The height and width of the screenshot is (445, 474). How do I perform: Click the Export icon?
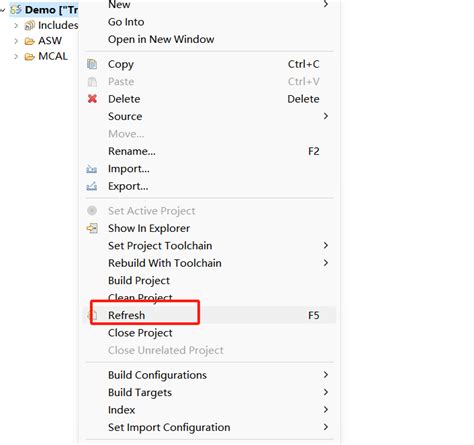point(92,186)
